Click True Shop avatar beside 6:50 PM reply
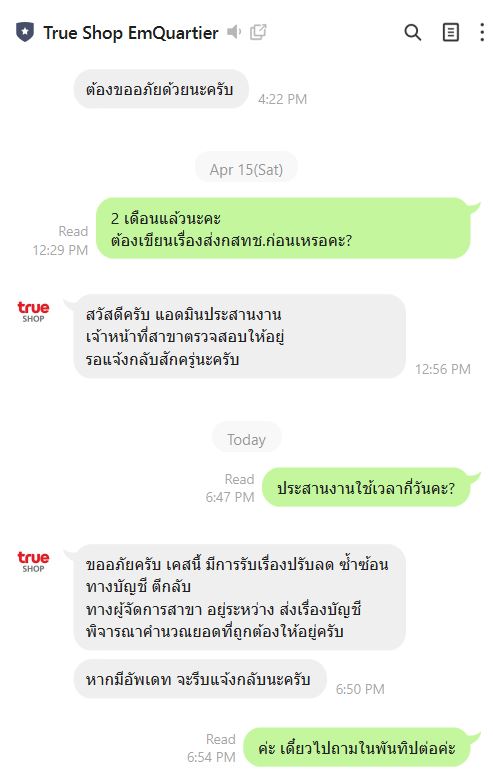493x784 pixels. 33,562
